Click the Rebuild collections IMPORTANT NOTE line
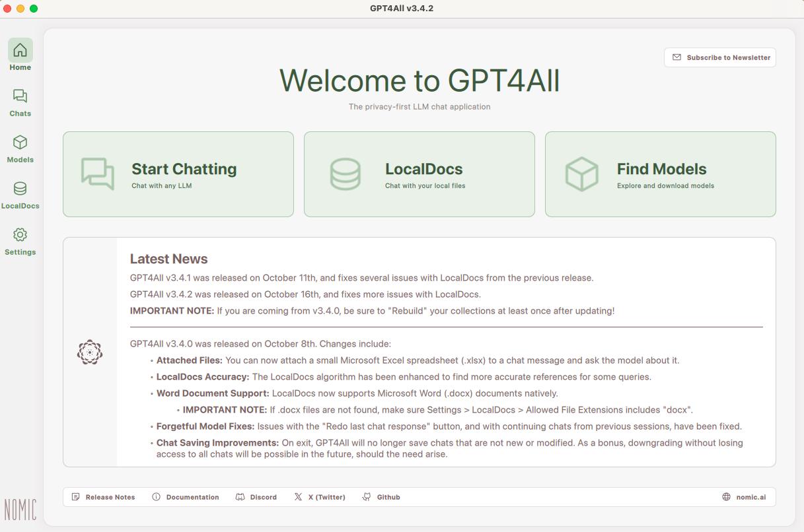Viewport: 804px width, 532px height. pyautogui.click(x=372, y=311)
